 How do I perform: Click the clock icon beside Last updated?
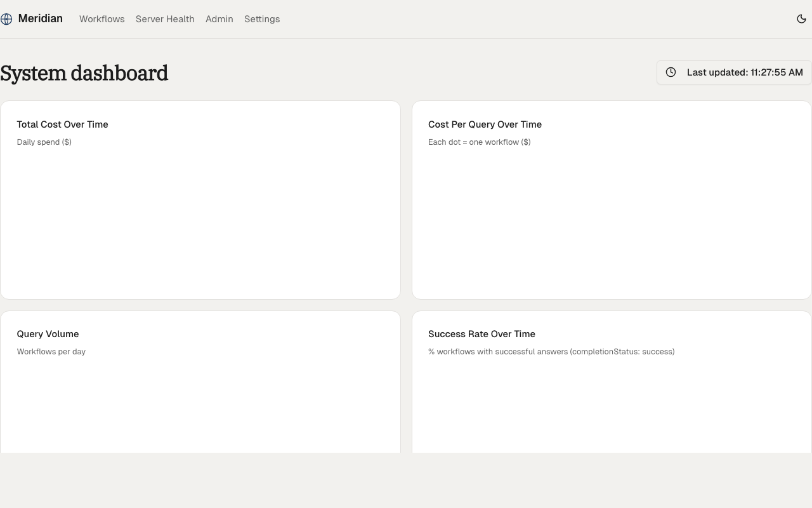[671, 72]
